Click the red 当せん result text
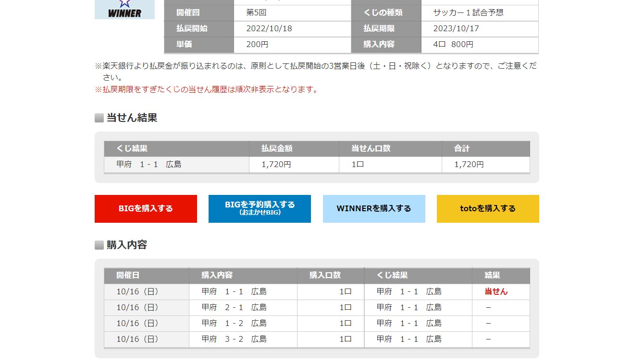This screenshot has width=644, height=362. [x=496, y=291]
